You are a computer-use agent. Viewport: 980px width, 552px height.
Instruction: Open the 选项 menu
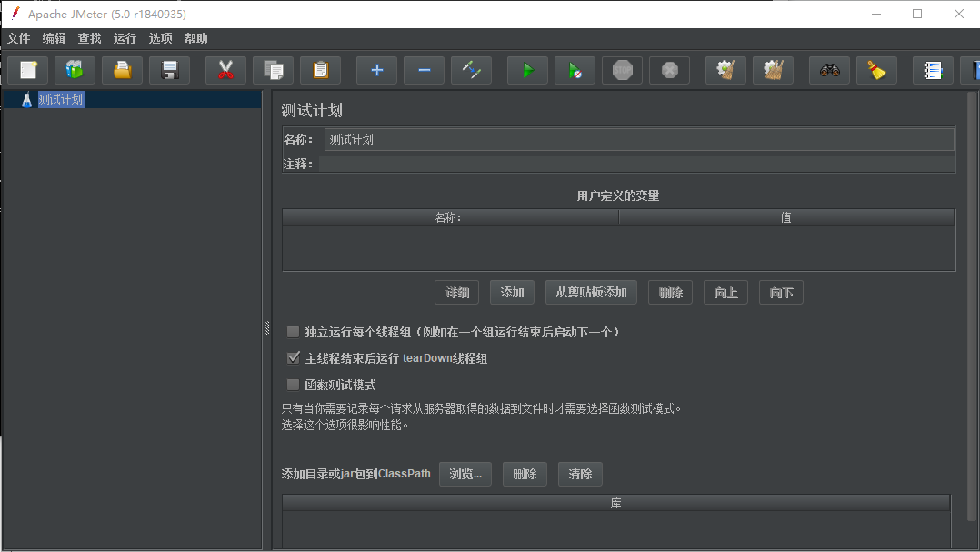(x=160, y=39)
